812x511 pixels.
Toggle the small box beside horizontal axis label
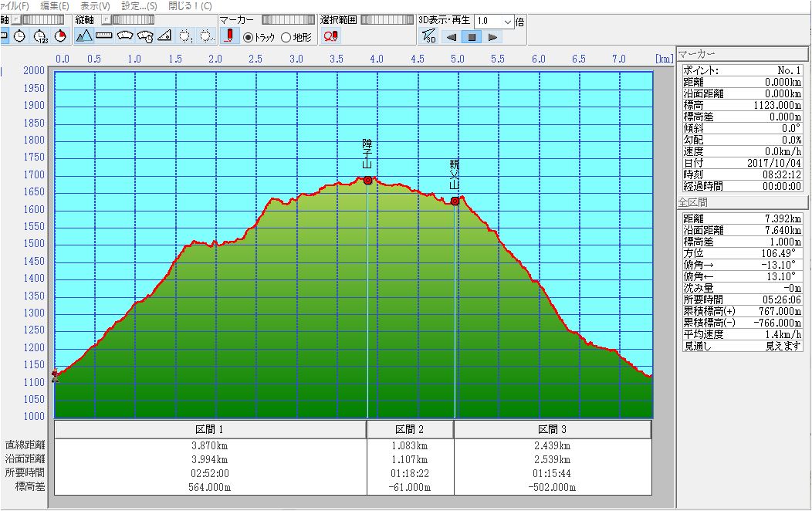(x=16, y=19)
